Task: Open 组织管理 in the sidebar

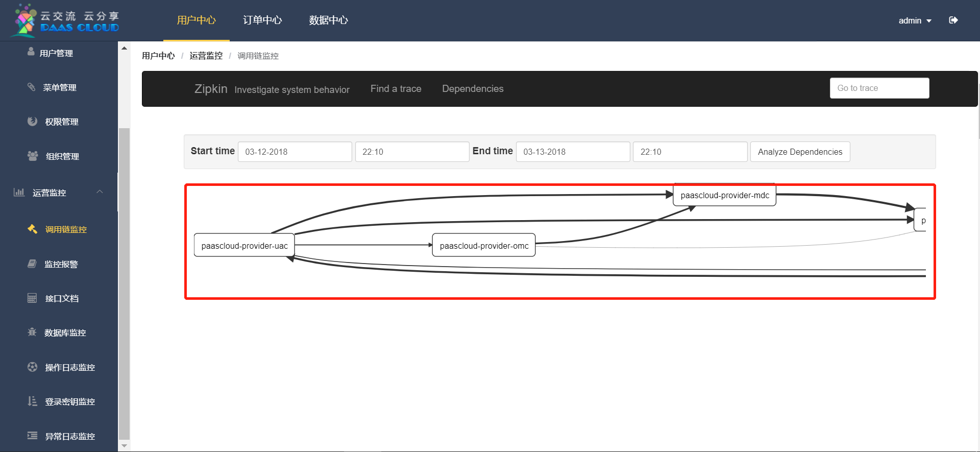Action: point(62,156)
